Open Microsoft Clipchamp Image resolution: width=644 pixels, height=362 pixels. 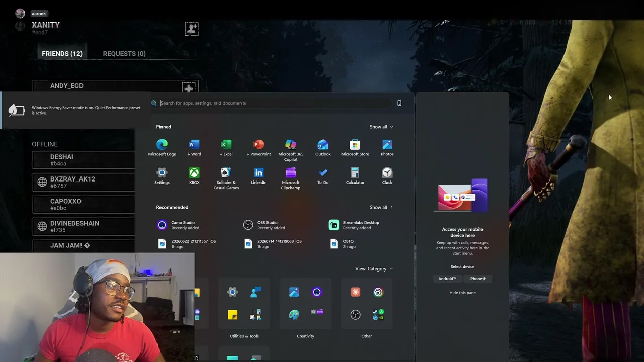point(291,178)
